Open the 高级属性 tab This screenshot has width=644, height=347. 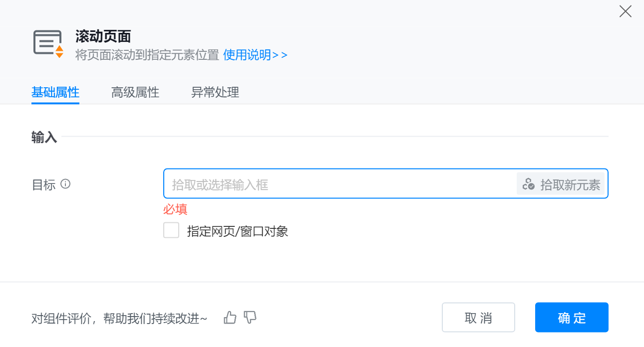135,92
